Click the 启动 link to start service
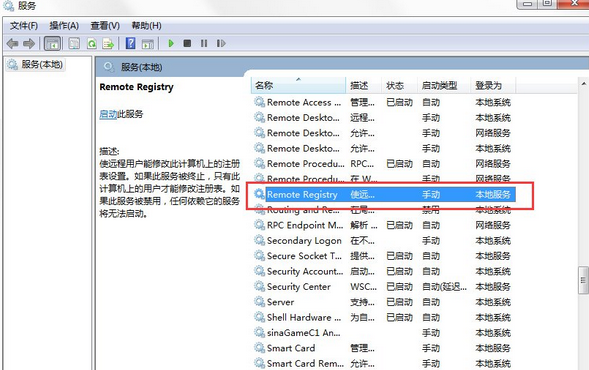This screenshot has width=589, height=370. tap(108, 114)
